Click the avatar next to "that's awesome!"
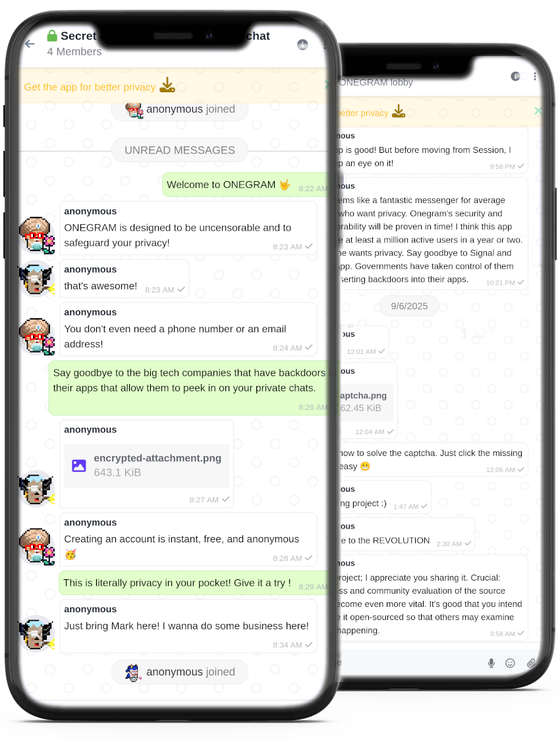The image size is (560, 742). [x=36, y=279]
